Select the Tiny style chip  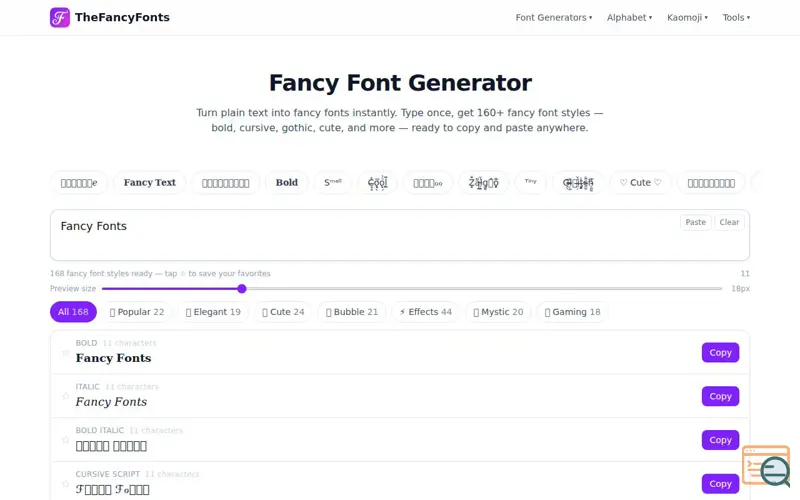tap(531, 183)
